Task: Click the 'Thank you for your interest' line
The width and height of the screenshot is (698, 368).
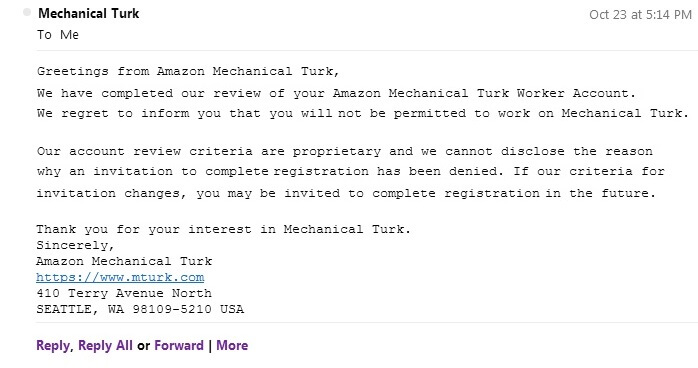Action: (223, 229)
